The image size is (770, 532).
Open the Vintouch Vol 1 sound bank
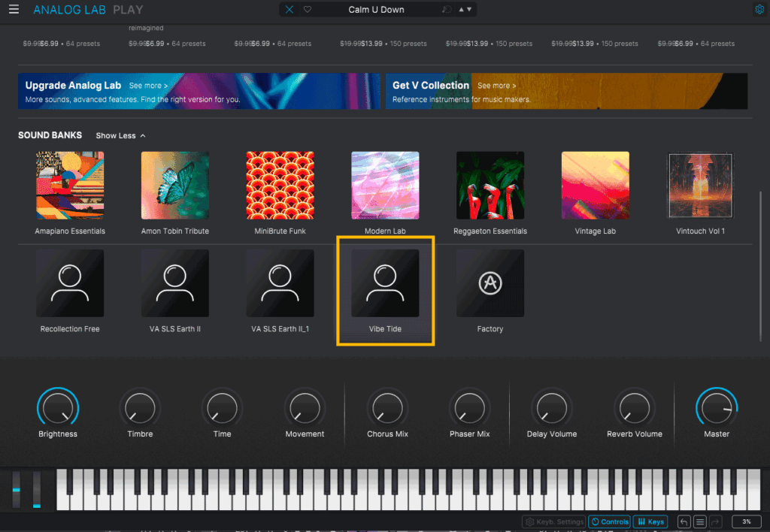coord(700,193)
